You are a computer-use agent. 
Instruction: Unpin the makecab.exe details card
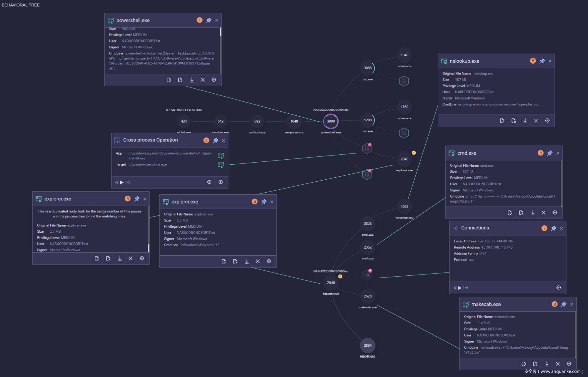[x=564, y=304]
